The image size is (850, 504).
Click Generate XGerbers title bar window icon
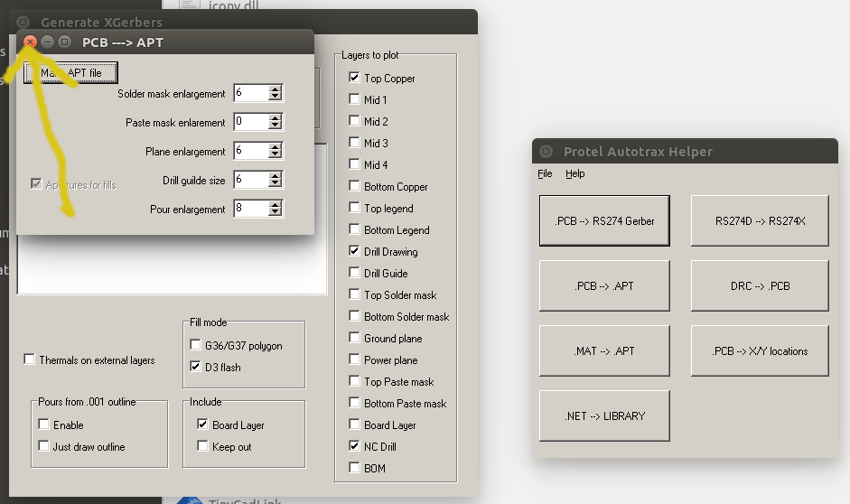coord(23,22)
